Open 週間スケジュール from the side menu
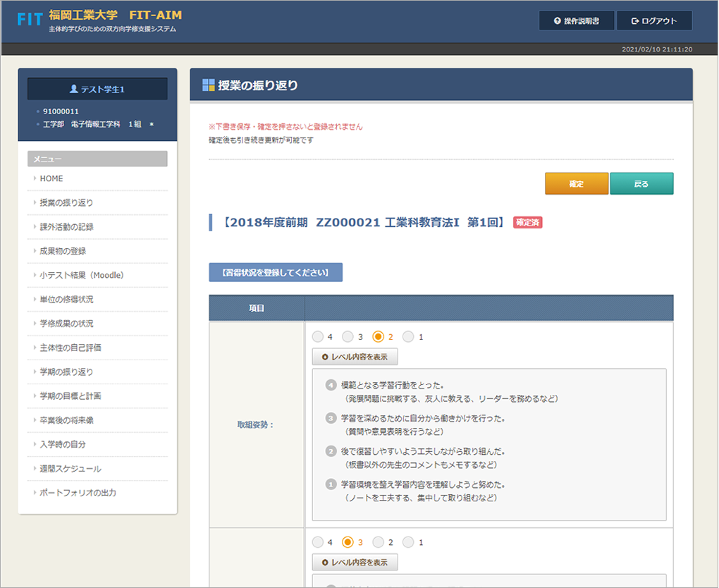719x588 pixels. coord(70,469)
